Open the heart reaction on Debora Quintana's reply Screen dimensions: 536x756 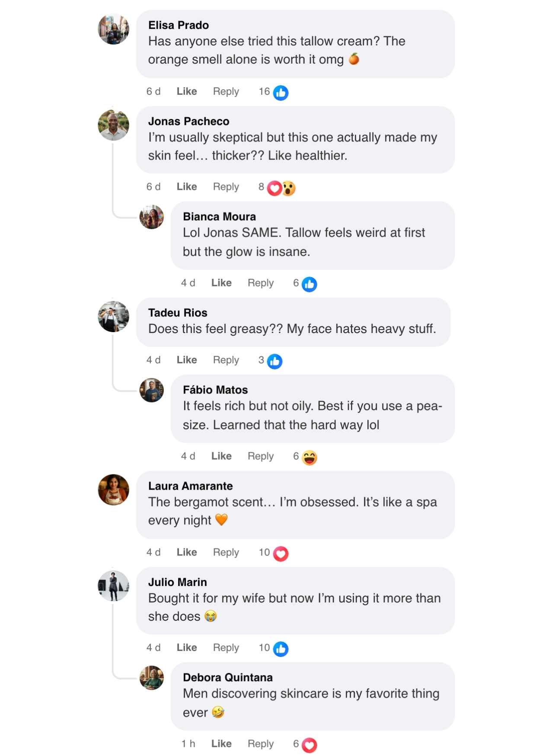tap(309, 745)
